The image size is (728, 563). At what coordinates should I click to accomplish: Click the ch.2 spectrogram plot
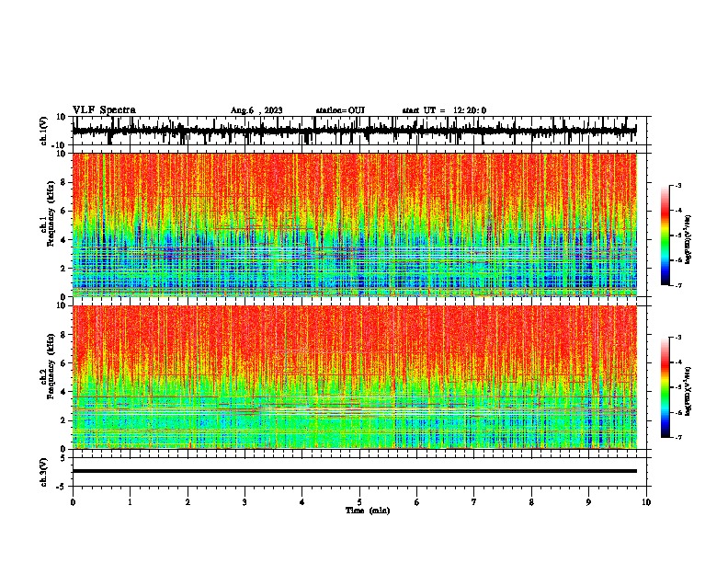[x=355, y=377]
